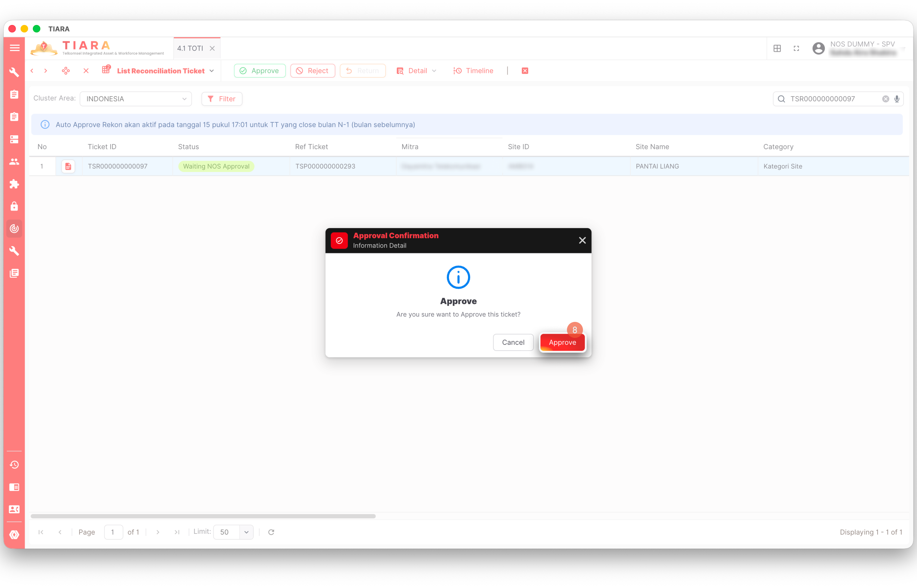Image resolution: width=917 pixels, height=588 pixels.
Task: Toggle fullscreen icon in top bar
Action: 796,49
